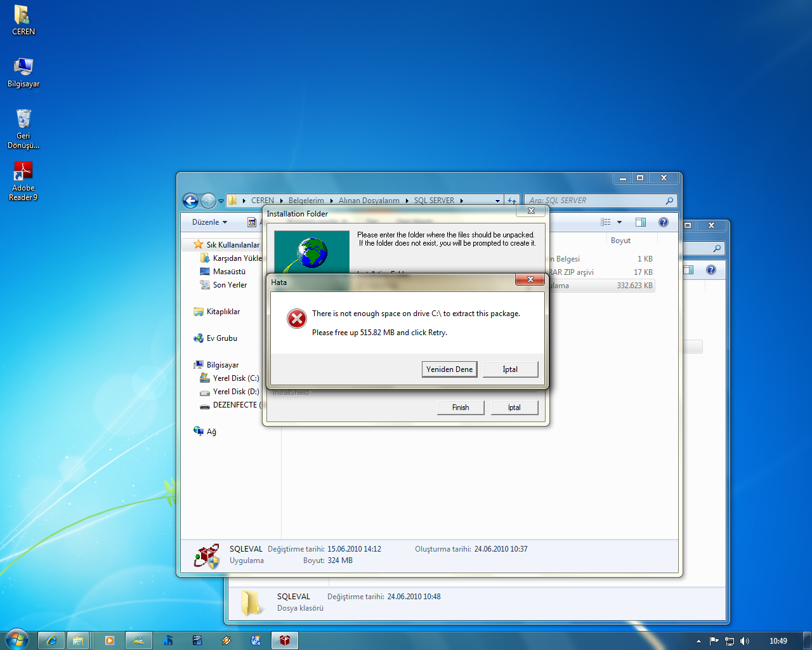Select SQL SERVER in the address breadcrumb
This screenshot has width=812, height=650.
[x=434, y=201]
